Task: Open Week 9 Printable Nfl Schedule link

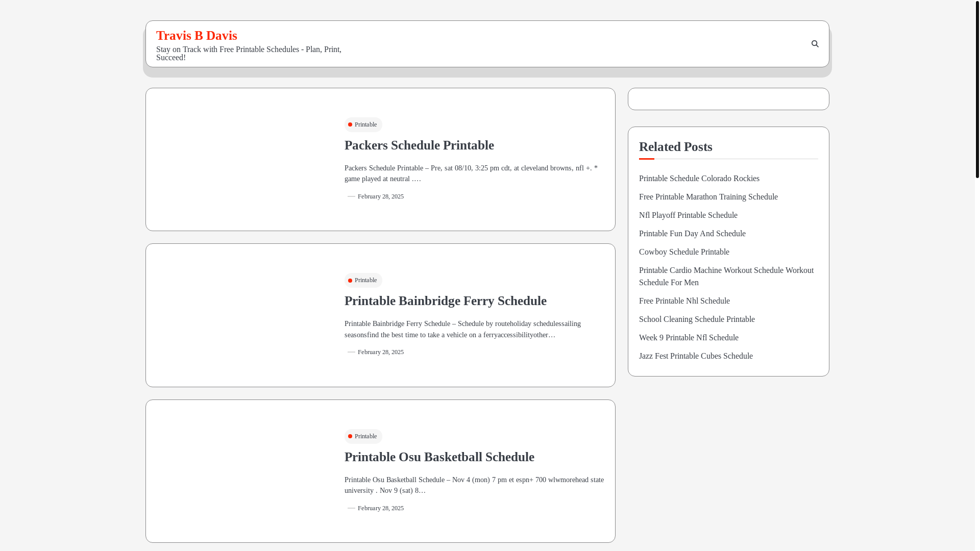Action: pos(689,338)
